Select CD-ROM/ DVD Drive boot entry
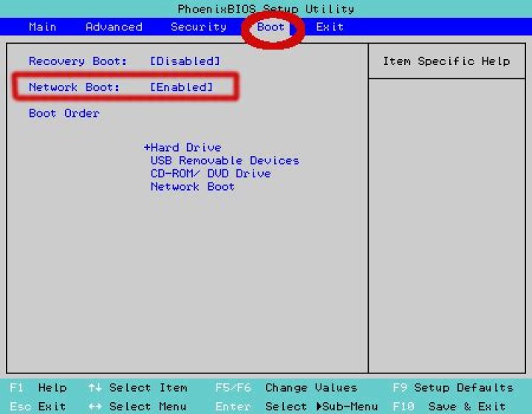Screen dimensions: 532x414 click(x=211, y=174)
